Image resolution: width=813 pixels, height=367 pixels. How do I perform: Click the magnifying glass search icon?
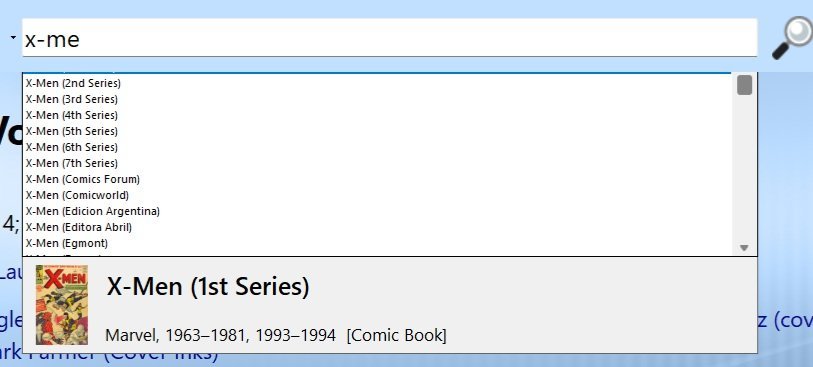tap(791, 38)
